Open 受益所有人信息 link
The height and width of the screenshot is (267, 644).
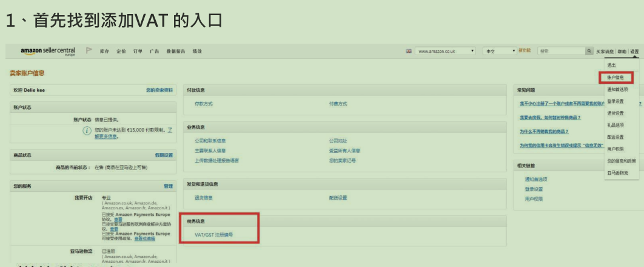point(344,150)
